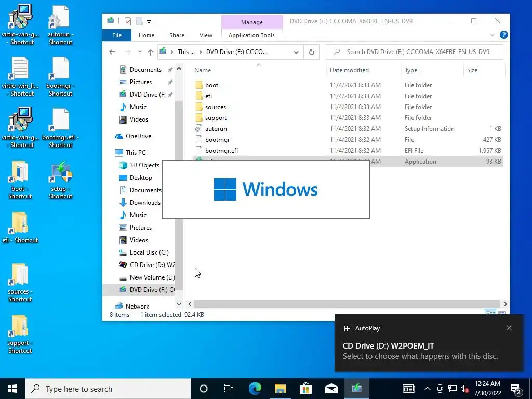Select the boot folder in file list
This screenshot has height=399, width=532.
click(x=348, y=85)
